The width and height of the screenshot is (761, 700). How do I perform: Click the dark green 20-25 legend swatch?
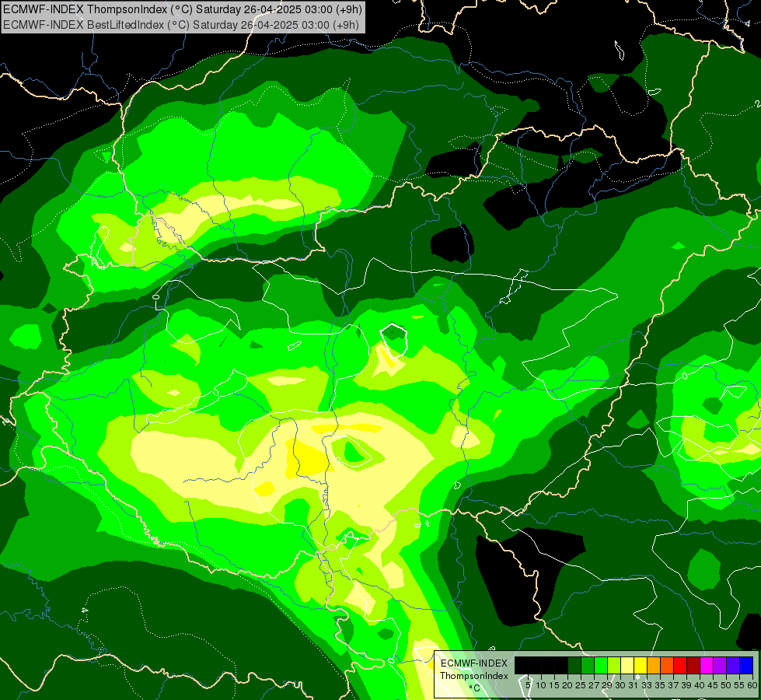click(x=574, y=666)
